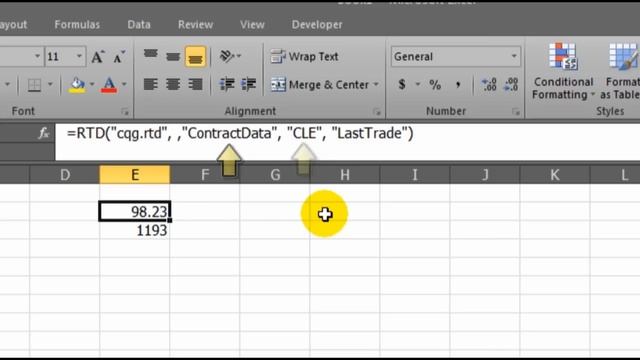Switch to View tab

(x=252, y=24)
